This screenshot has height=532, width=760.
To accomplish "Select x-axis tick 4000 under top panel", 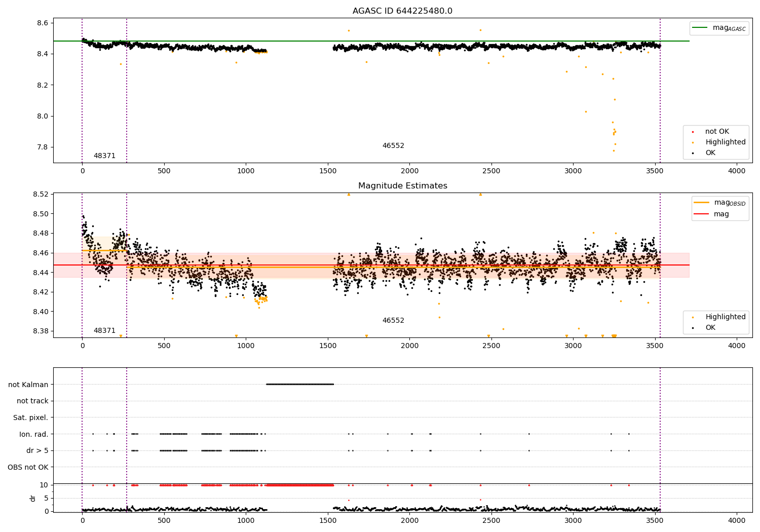I will [737, 171].
